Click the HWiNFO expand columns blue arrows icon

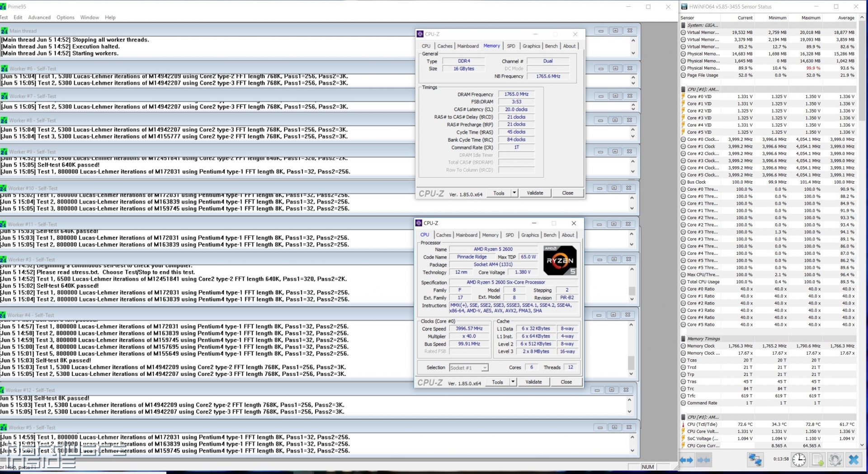686,460
